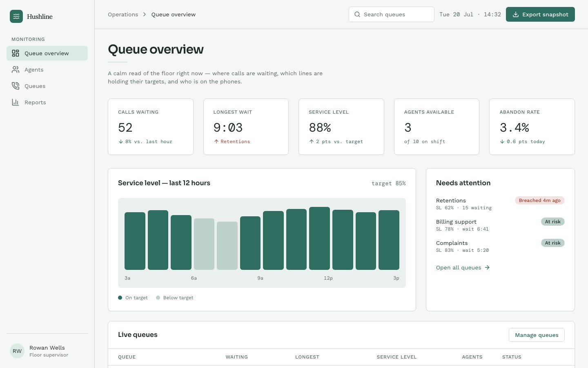Click the Below target legend dot
The width and height of the screenshot is (588, 368).
158,298
